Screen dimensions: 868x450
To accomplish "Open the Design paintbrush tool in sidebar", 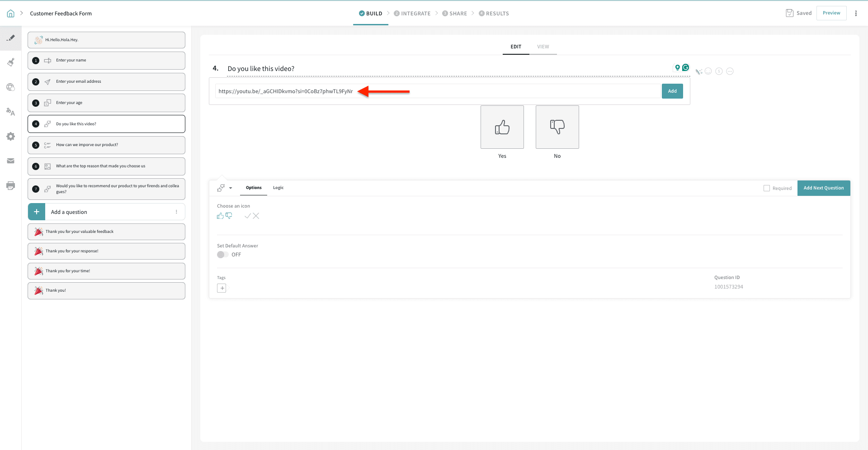I will point(11,62).
